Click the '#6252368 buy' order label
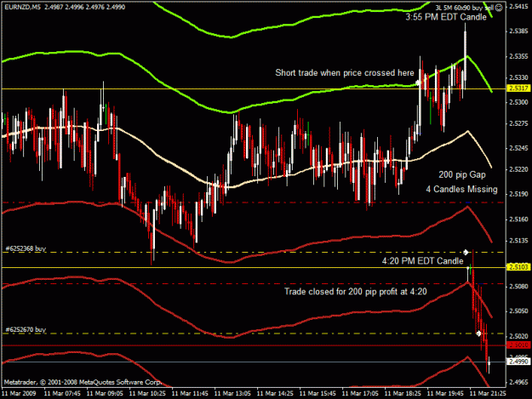 click(x=26, y=248)
